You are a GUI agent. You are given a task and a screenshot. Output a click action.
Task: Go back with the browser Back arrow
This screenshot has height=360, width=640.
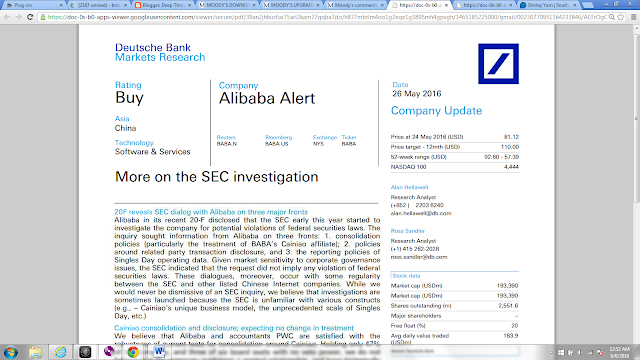pyautogui.click(x=7, y=17)
